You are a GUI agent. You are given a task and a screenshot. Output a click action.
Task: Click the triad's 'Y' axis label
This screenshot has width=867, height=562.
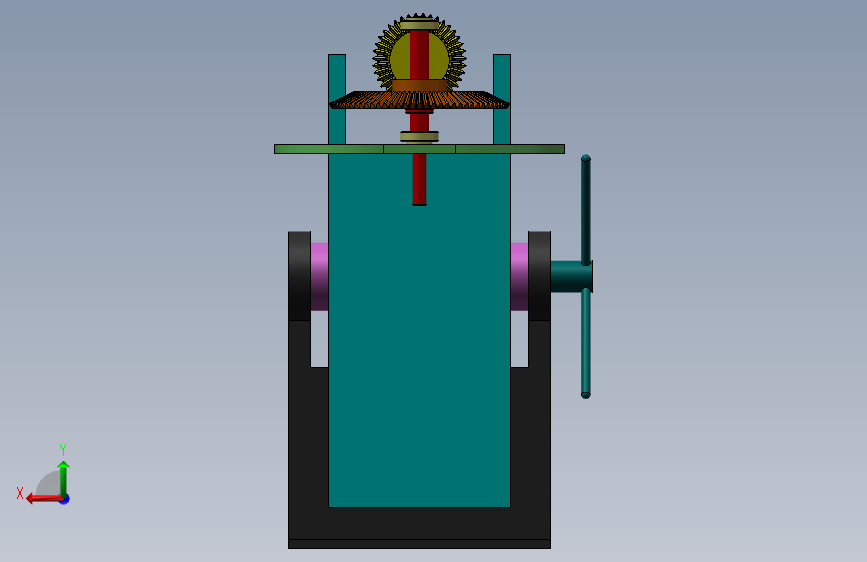(63, 449)
